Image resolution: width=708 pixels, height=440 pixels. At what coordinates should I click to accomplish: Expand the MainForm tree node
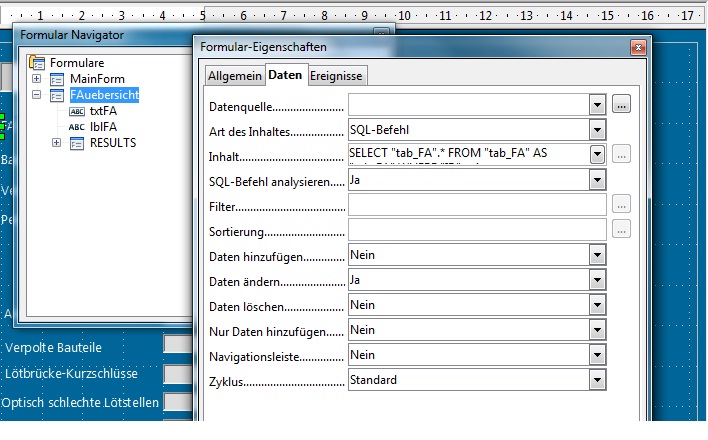(x=37, y=79)
